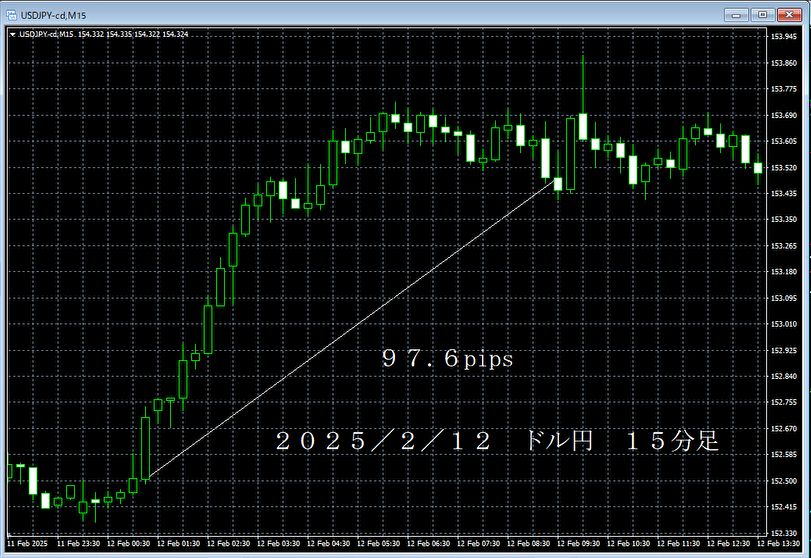This screenshot has height=558, width=811.
Task: Click the "12 Feb 01:30" time axis label
Action: pyautogui.click(x=178, y=544)
